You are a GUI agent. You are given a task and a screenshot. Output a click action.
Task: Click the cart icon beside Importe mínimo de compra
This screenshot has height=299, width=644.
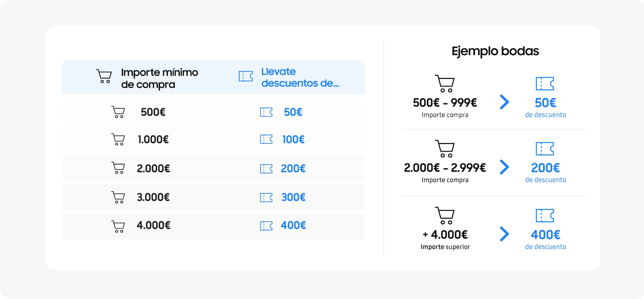point(104,76)
